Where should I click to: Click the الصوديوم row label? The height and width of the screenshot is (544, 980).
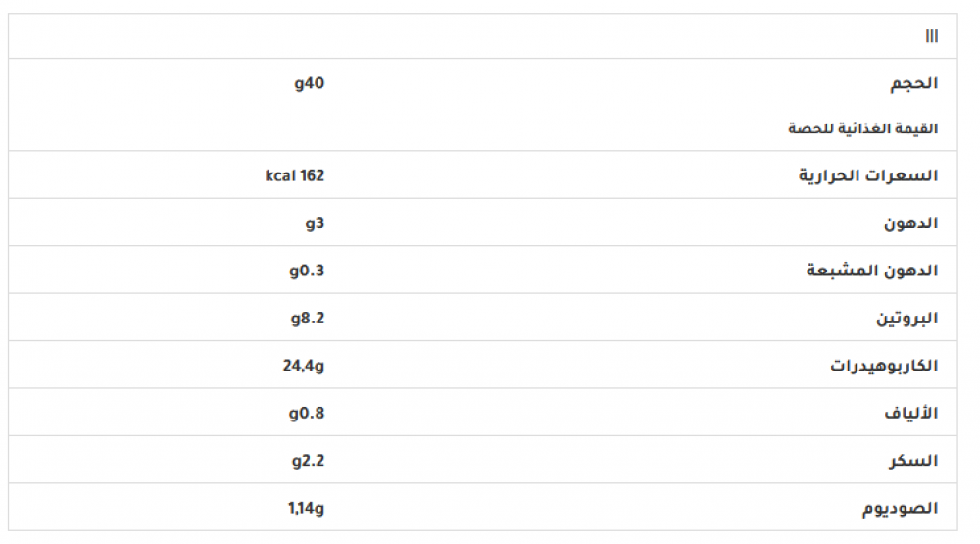(900, 509)
